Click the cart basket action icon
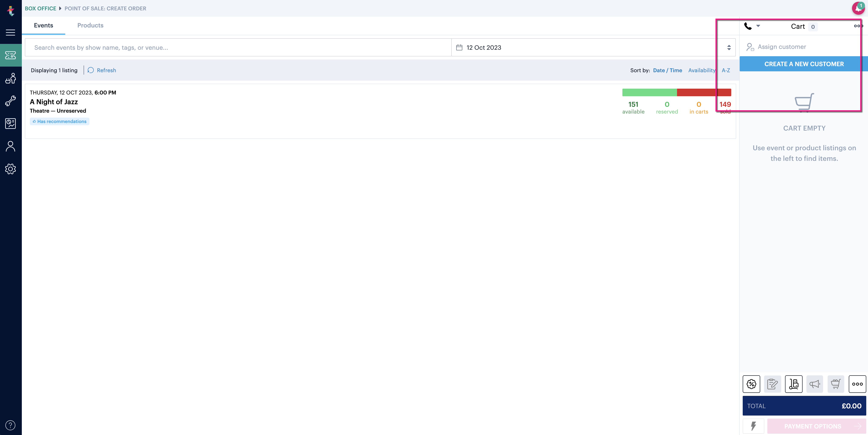The height and width of the screenshot is (435, 868). (836, 384)
